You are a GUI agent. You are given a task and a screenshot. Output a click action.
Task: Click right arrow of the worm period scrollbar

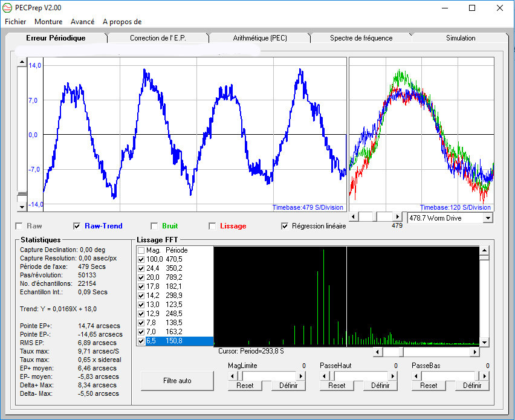[397, 216]
